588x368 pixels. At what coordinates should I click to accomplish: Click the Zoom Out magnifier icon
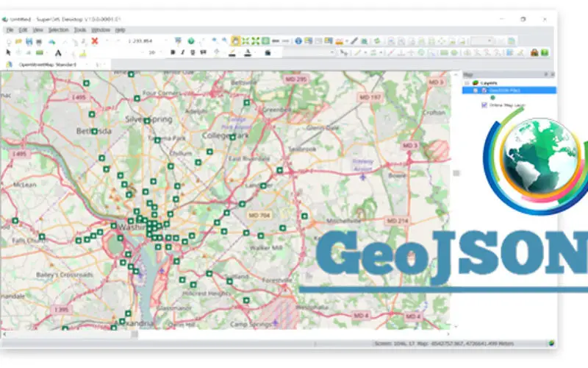coord(224,40)
